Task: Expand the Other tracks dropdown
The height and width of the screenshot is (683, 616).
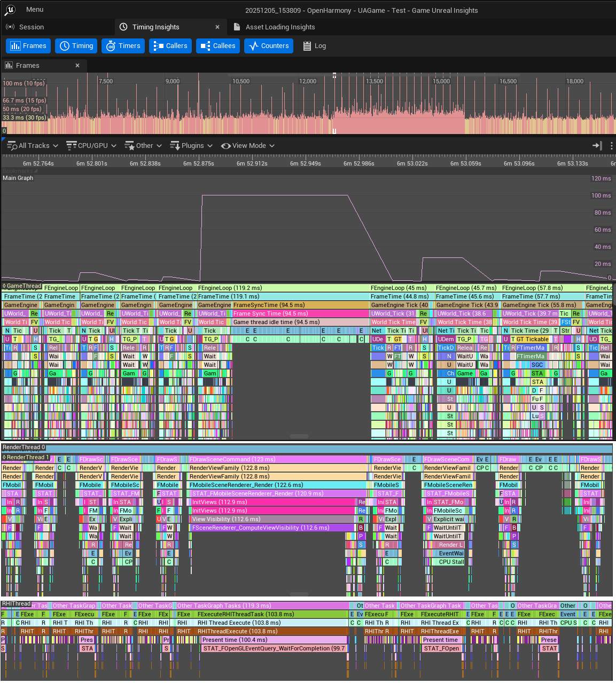Action: (x=143, y=146)
